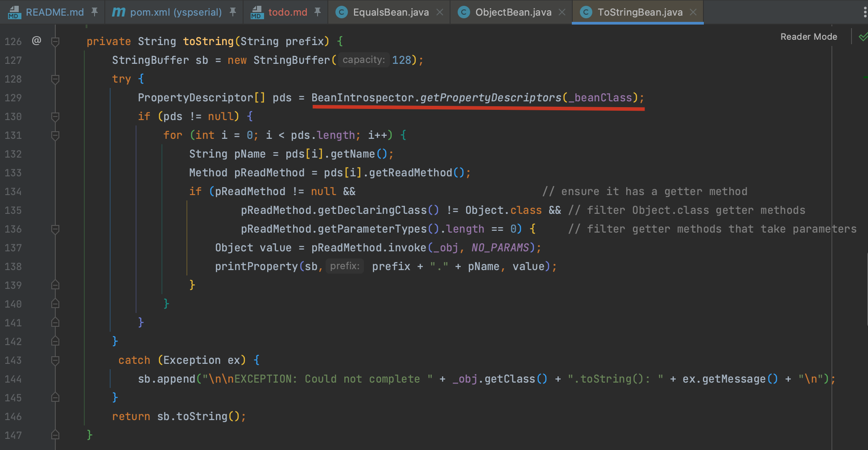Click the _beanClass field reference
This screenshot has width=868, height=450.
click(600, 98)
